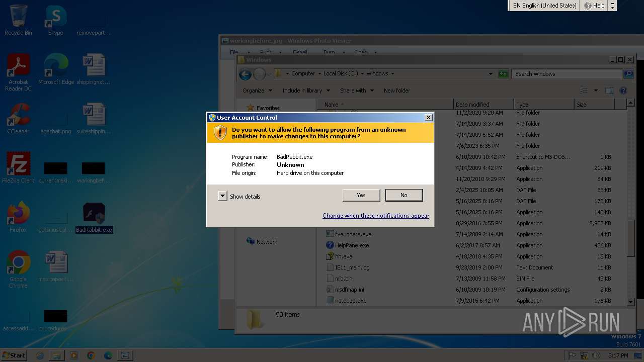The height and width of the screenshot is (362, 644).
Task: Select the suiteshippin document icon
Action: click(94, 119)
